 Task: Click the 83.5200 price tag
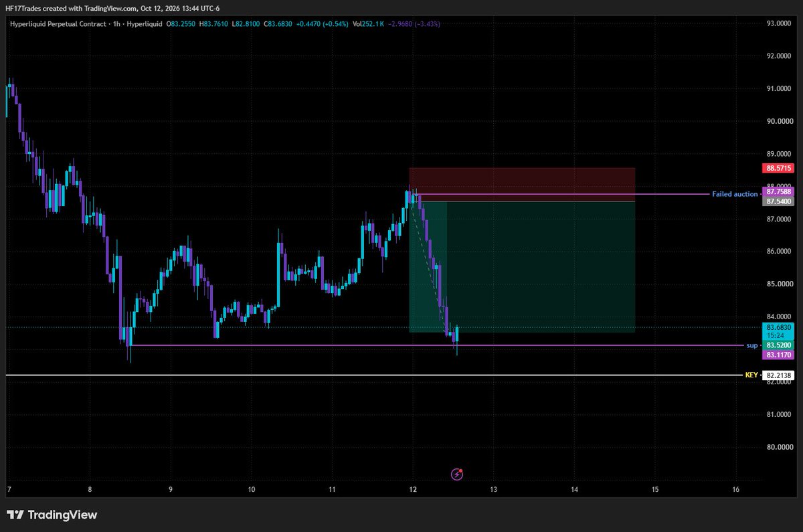pyautogui.click(x=778, y=345)
